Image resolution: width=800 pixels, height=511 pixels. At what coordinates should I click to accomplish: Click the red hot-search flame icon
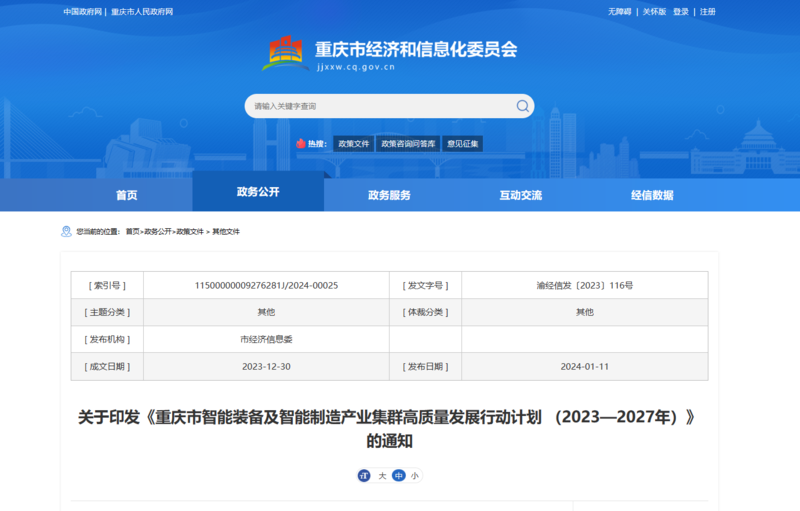[x=301, y=143]
